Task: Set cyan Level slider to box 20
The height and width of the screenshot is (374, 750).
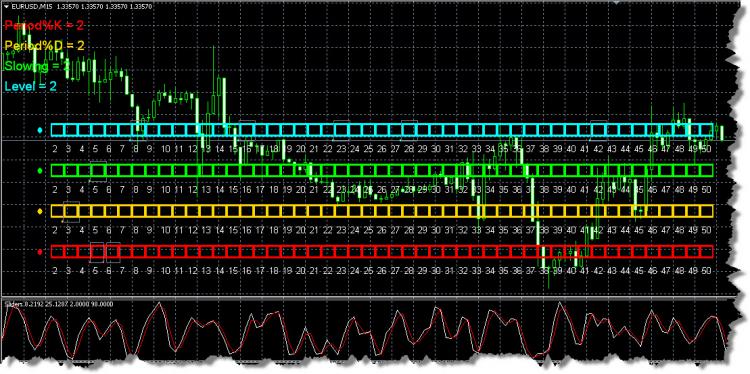Action: tap(301, 130)
